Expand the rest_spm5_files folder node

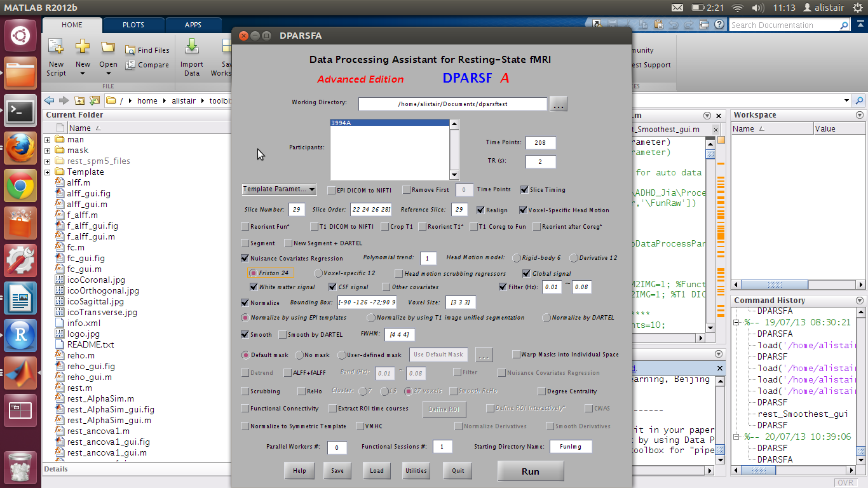[48, 161]
